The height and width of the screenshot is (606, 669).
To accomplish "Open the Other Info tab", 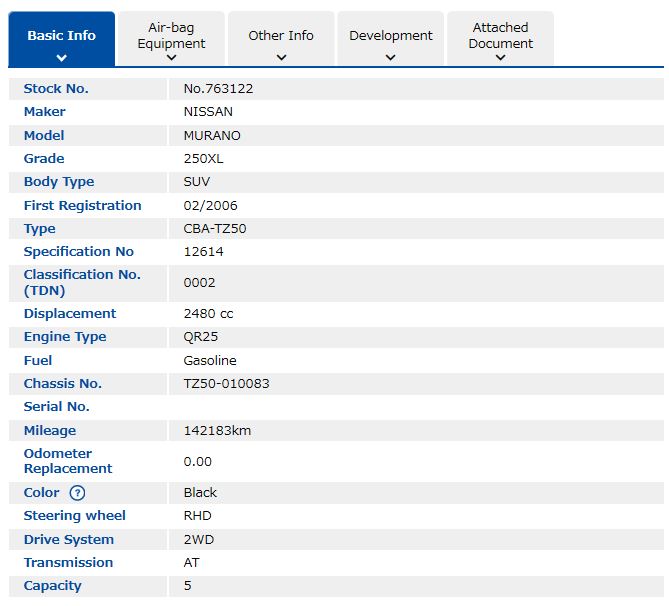I will point(281,35).
